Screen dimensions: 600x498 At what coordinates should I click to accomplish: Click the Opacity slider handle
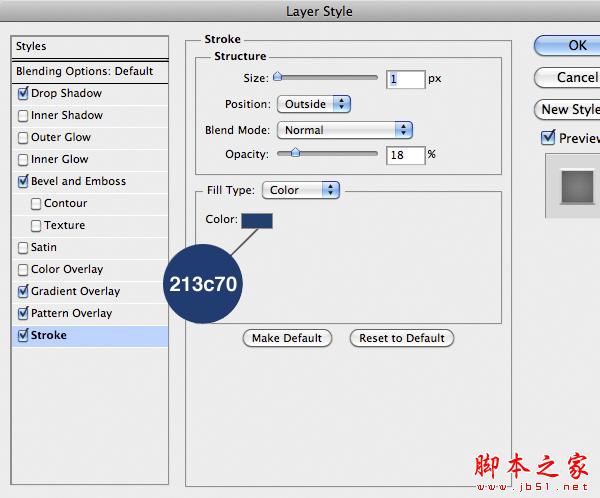(x=295, y=153)
